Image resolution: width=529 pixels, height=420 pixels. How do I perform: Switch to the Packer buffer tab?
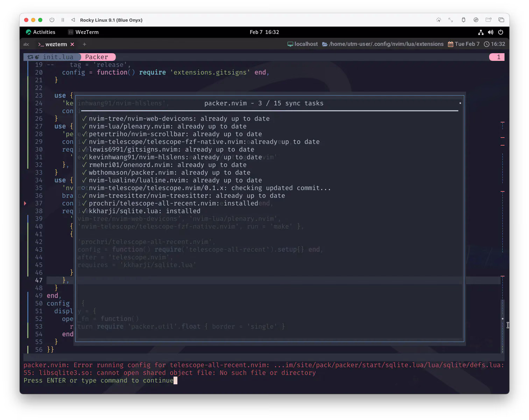[97, 57]
